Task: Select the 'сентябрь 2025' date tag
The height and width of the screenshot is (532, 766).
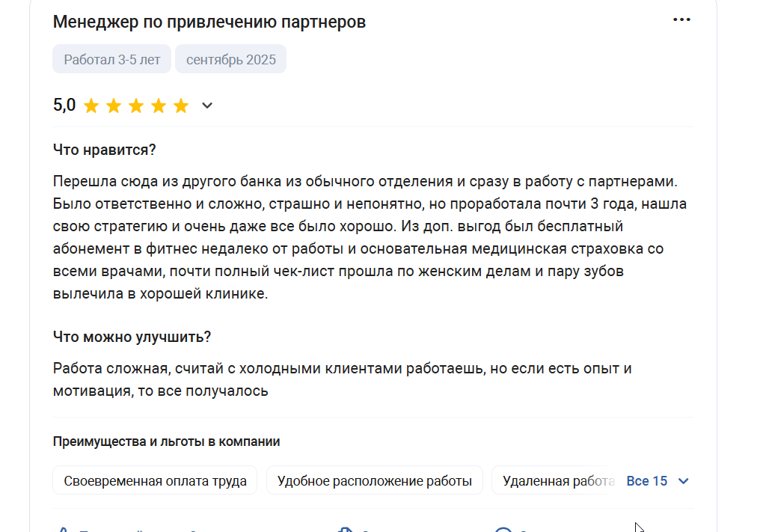Action: tap(231, 60)
